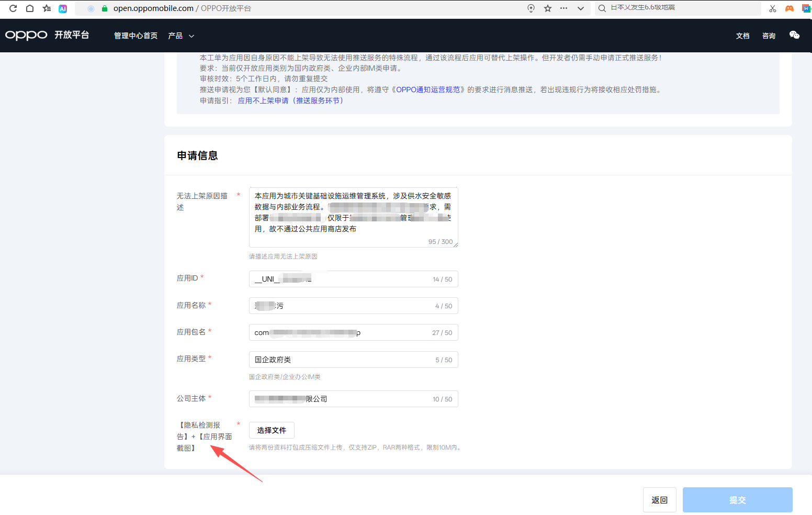The image size is (812, 515).
Task: Open the orange game controller toolbar icon
Action: (789, 8)
